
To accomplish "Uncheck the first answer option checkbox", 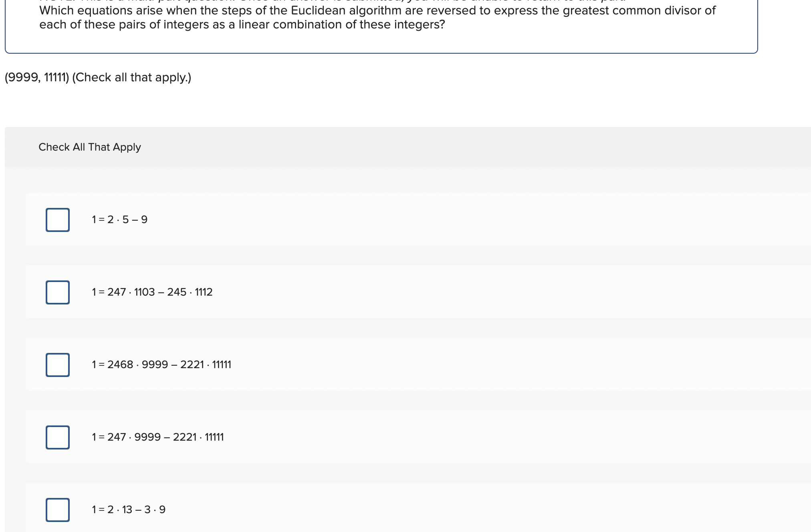I will (x=57, y=219).
